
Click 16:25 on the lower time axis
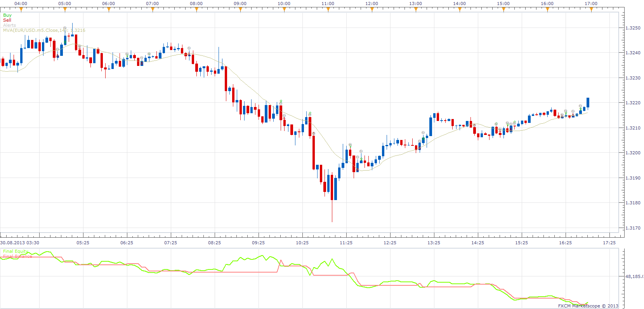pyautogui.click(x=565, y=243)
